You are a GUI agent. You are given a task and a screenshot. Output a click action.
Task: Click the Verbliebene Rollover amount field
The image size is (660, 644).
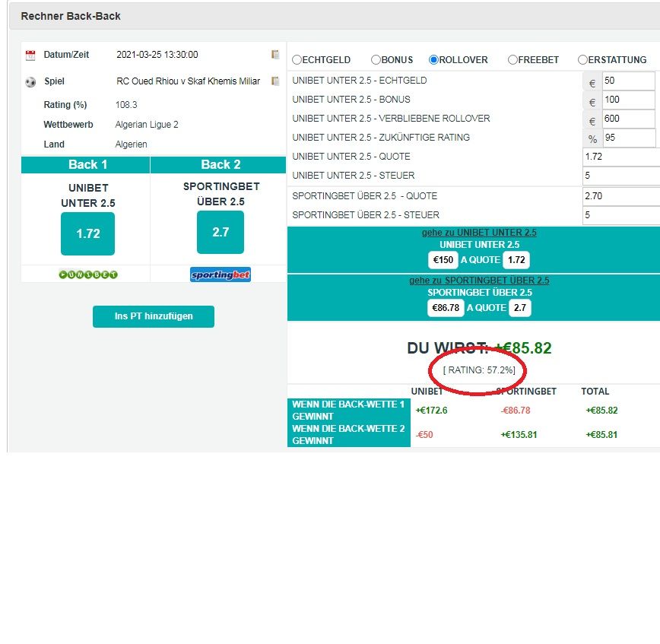pos(628,119)
